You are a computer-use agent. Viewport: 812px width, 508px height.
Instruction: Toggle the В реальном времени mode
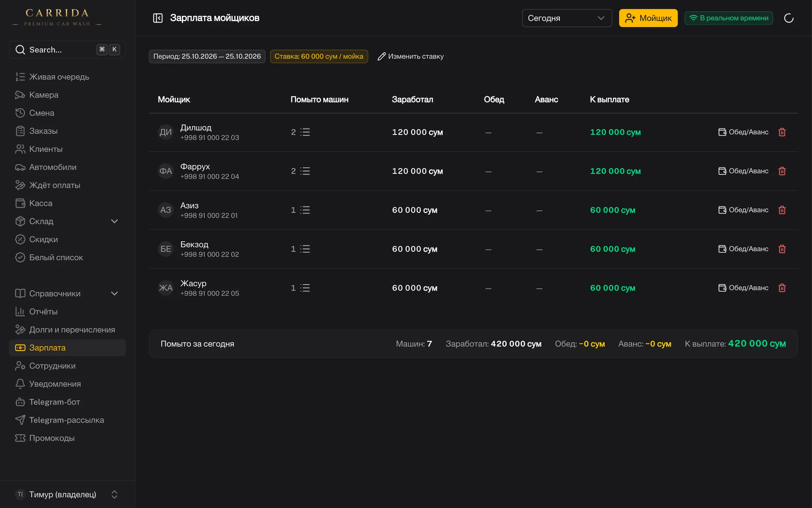coord(729,18)
